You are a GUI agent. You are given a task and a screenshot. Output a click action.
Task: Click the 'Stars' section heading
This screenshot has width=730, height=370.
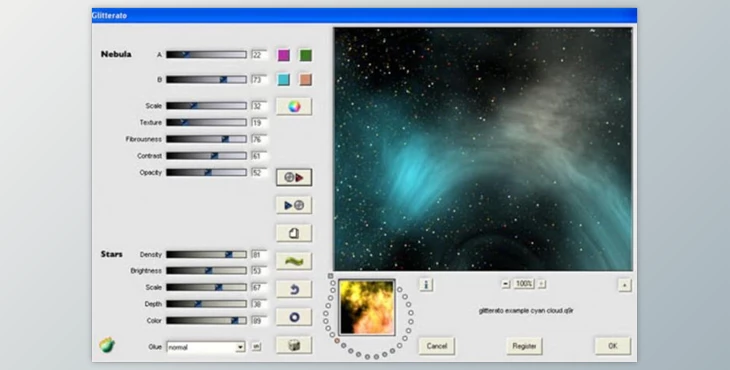point(112,254)
